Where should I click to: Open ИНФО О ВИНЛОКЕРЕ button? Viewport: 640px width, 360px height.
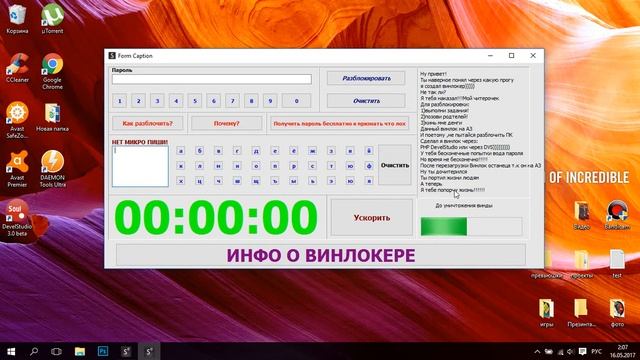click(321, 255)
